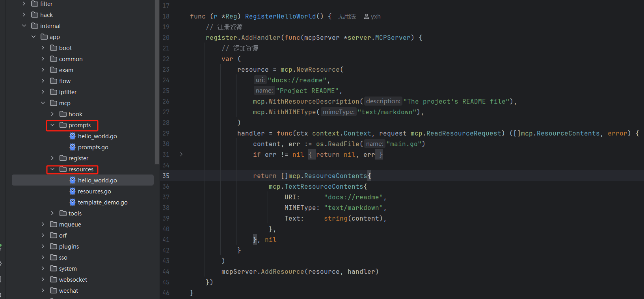Screen dimensions: 644x299
Task: Select the system folder in the tree
Action: pyautogui.click(x=68, y=268)
